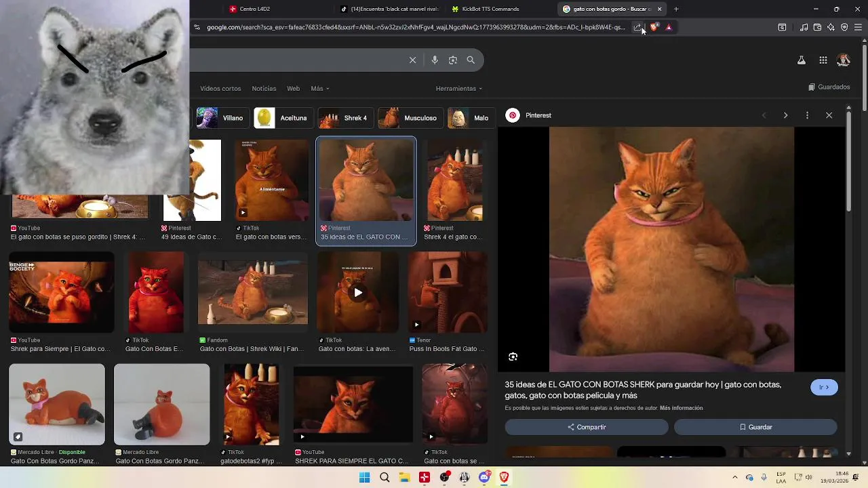The image size is (868, 488).
Task: Click the share page icon in address bar
Action: pyautogui.click(x=637, y=27)
